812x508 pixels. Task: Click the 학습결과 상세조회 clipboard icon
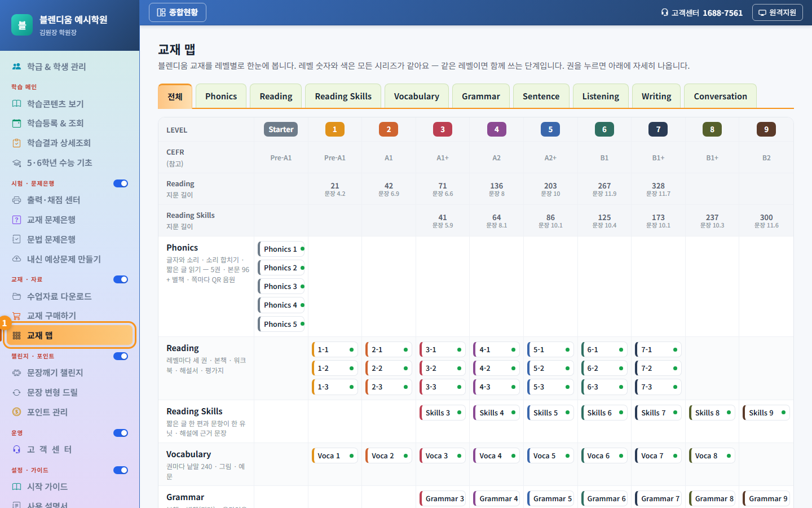[x=17, y=143]
